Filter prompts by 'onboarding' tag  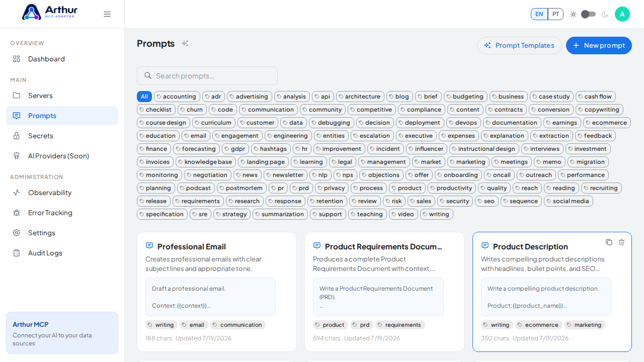(458, 175)
